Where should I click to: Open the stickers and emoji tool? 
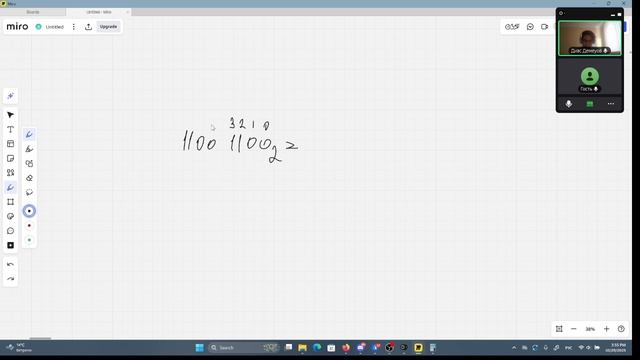click(11, 216)
